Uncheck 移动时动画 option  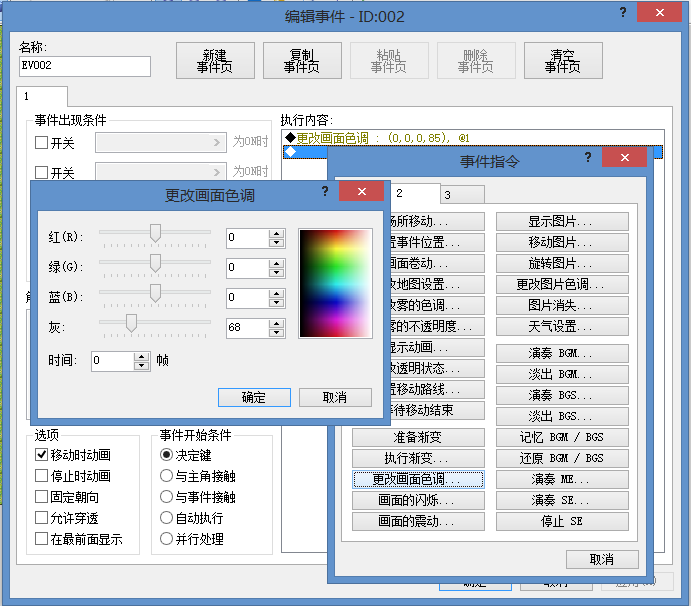pyautogui.click(x=41, y=455)
